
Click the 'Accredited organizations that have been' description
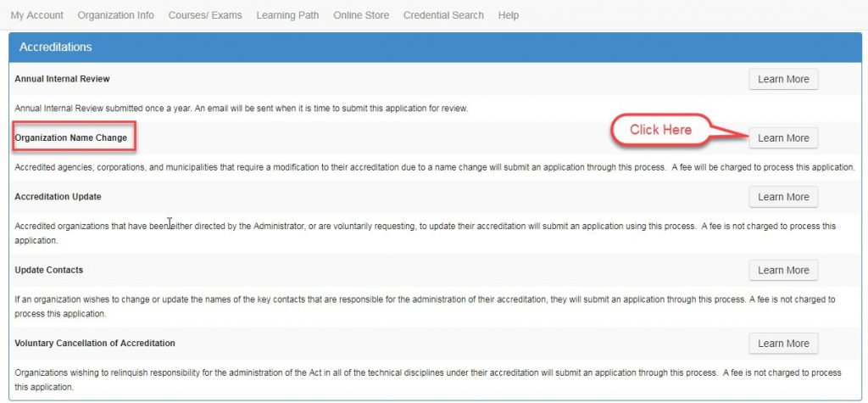point(426,233)
